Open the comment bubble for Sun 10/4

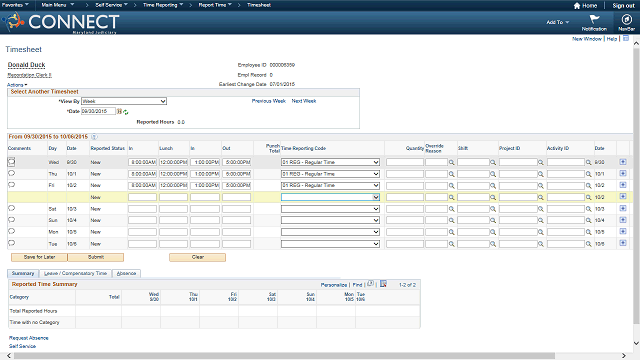[x=11, y=220]
